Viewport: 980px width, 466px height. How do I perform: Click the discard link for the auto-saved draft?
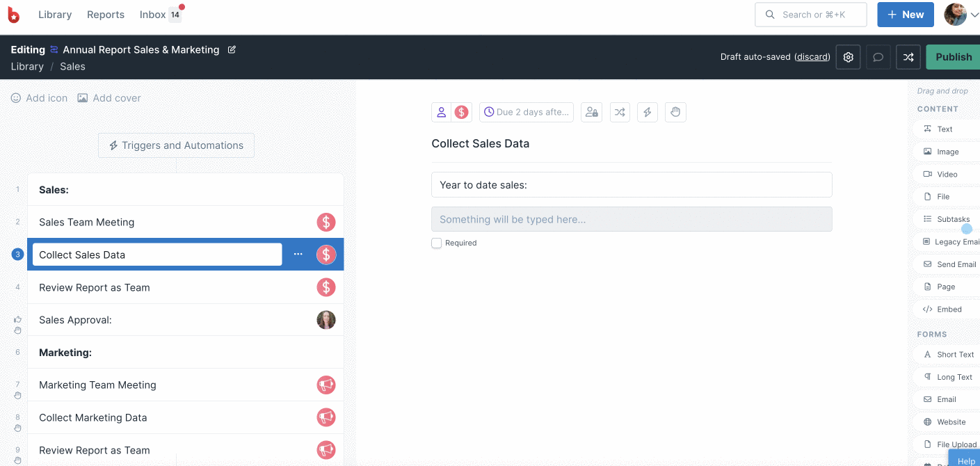coord(812,56)
